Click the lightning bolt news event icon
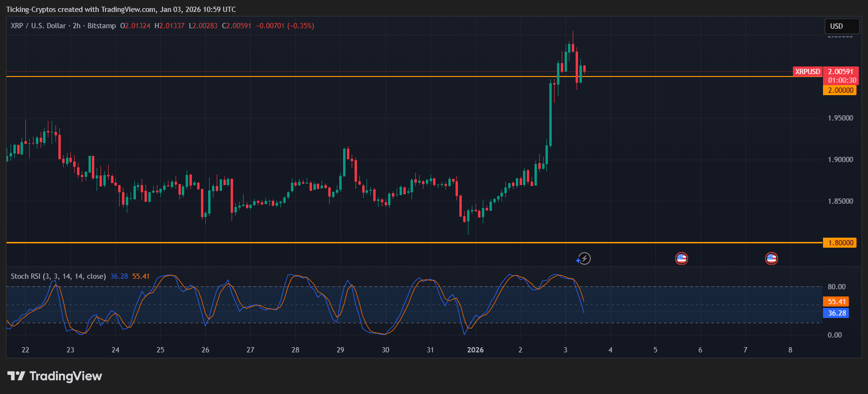868x394 pixels. [x=584, y=259]
